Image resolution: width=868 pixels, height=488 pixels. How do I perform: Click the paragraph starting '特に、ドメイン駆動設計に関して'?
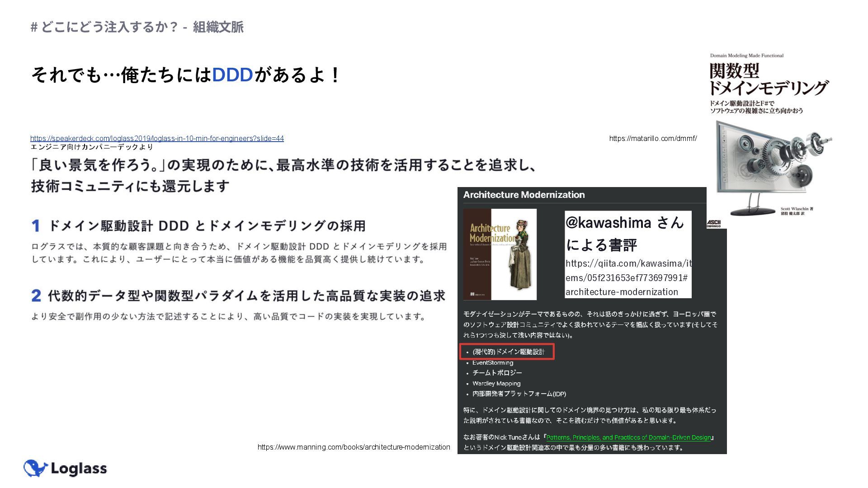(590, 415)
